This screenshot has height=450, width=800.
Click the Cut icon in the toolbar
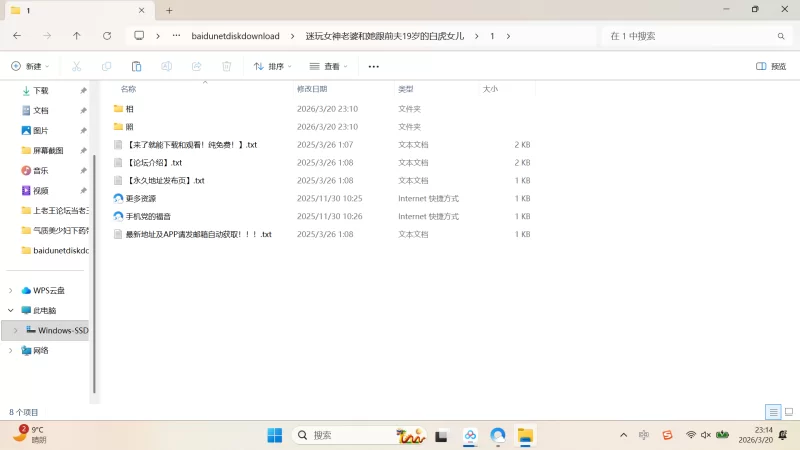[x=76, y=66]
